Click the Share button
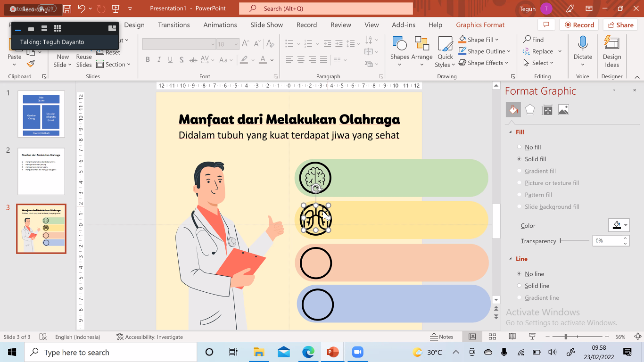This screenshot has width=644, height=362. [620, 25]
